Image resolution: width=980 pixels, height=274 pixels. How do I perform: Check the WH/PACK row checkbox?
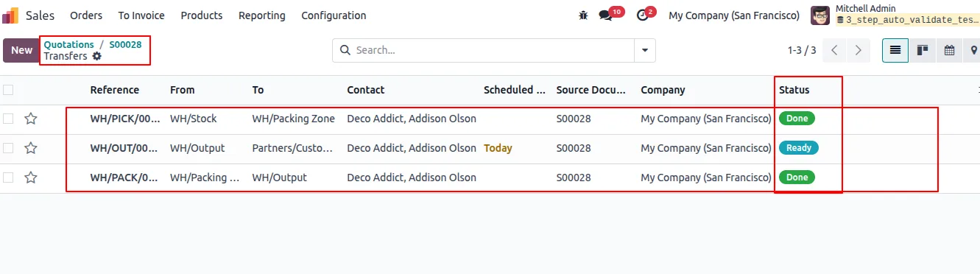tap(8, 178)
